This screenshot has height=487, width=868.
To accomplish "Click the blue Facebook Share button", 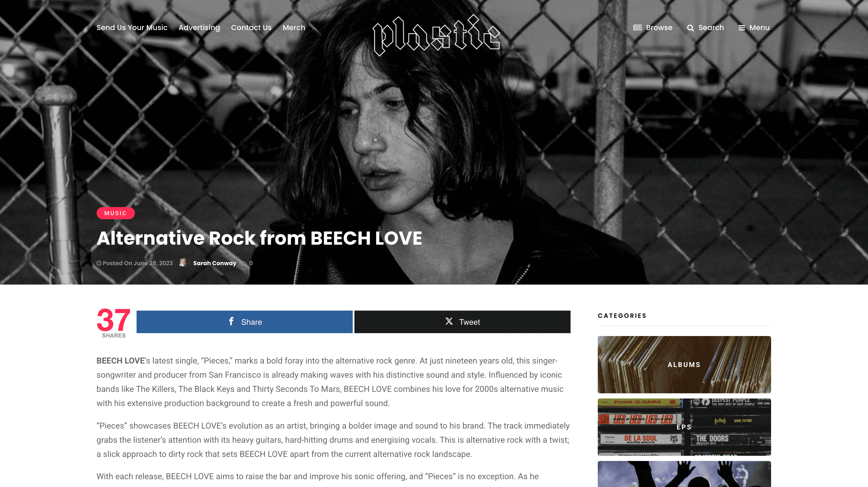I will point(244,322).
